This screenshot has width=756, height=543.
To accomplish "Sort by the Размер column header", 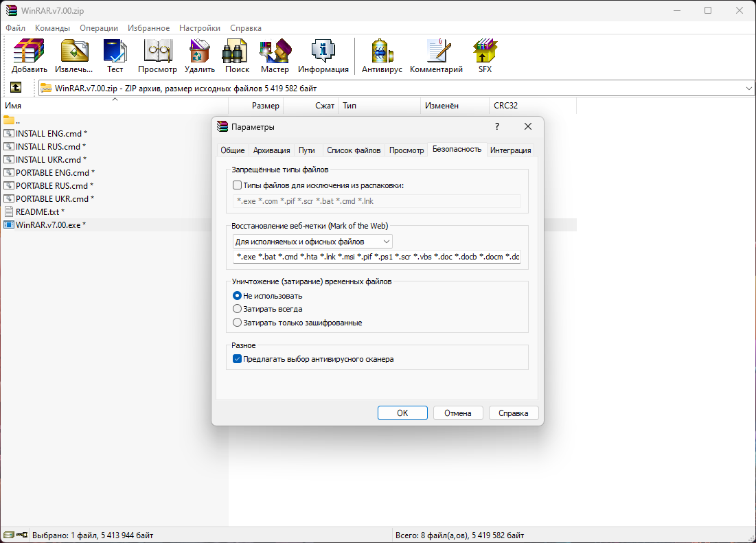I will coord(255,106).
